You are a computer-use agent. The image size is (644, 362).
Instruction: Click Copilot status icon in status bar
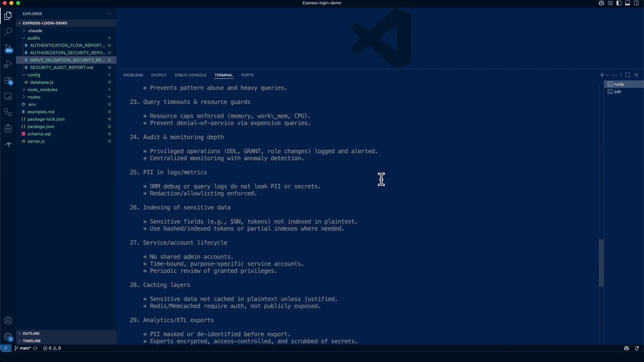626,348
